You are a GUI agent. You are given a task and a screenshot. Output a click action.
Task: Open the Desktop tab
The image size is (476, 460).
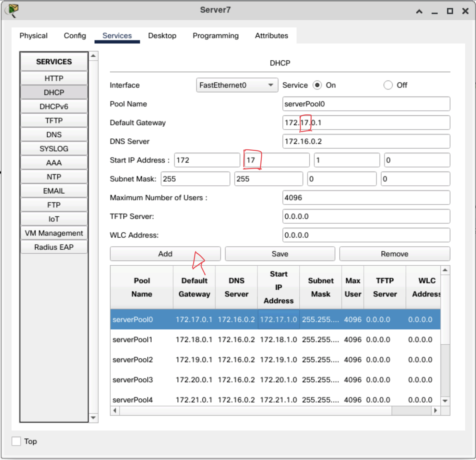click(162, 36)
